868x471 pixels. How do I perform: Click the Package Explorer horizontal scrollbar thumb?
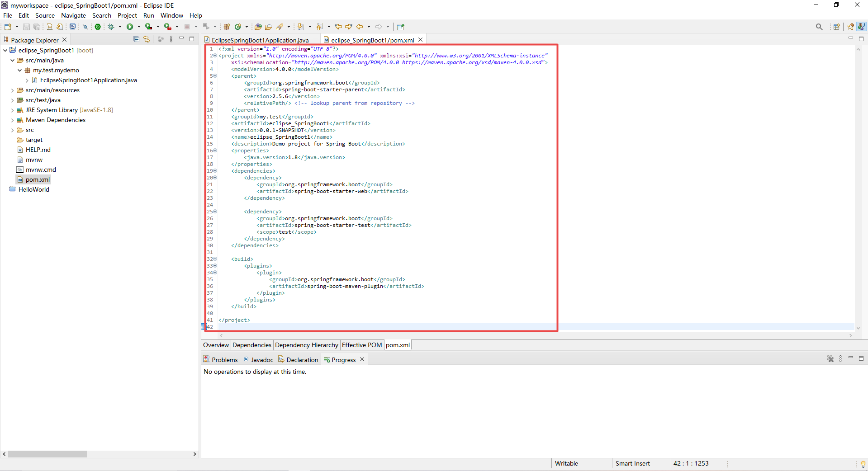tap(47, 454)
